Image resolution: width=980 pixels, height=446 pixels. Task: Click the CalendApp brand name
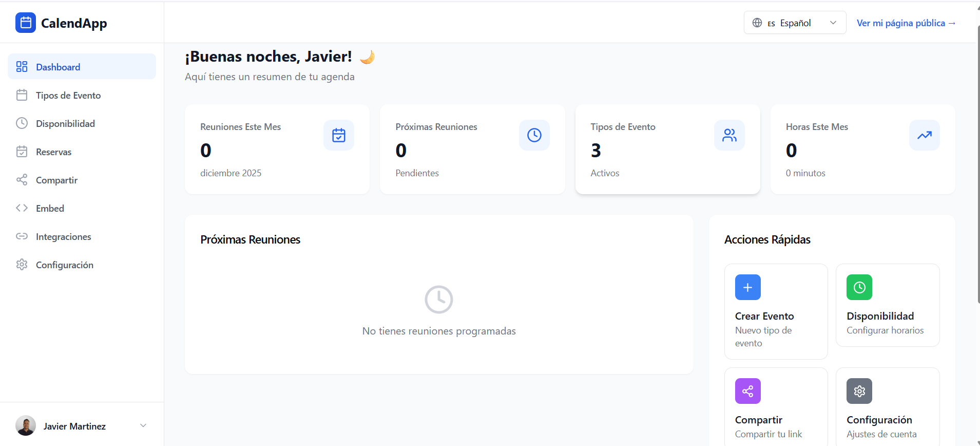coord(74,23)
